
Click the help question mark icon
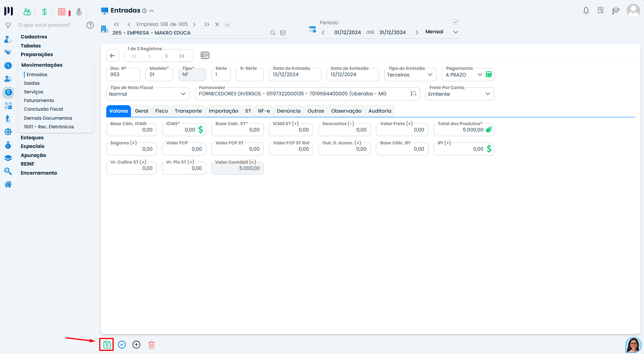(x=90, y=25)
